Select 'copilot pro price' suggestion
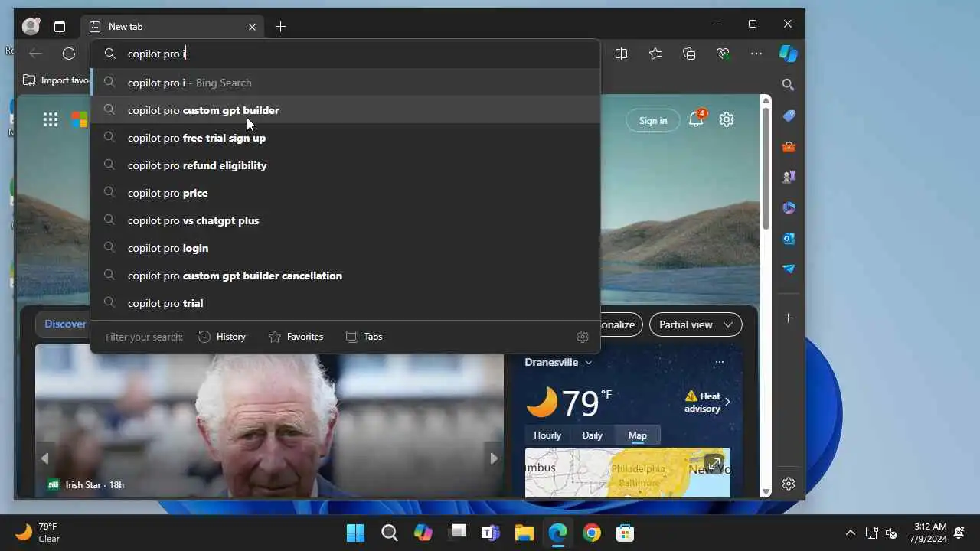 (345, 193)
